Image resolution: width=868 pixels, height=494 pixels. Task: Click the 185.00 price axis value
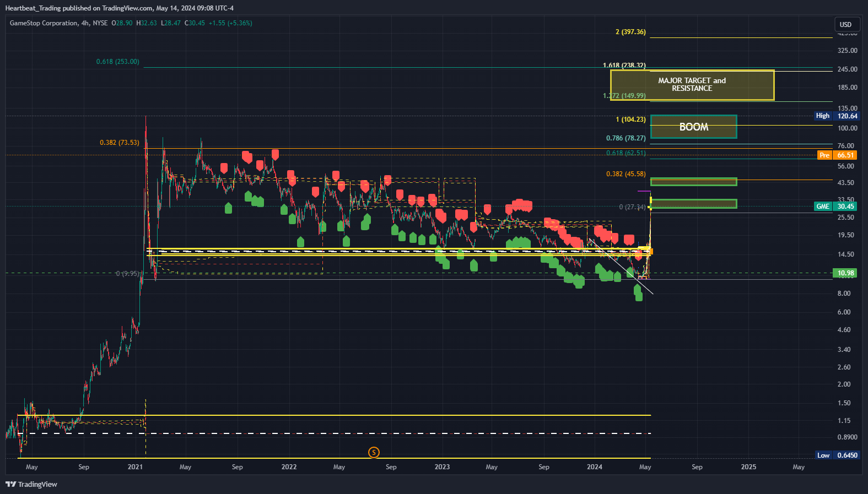pyautogui.click(x=848, y=88)
